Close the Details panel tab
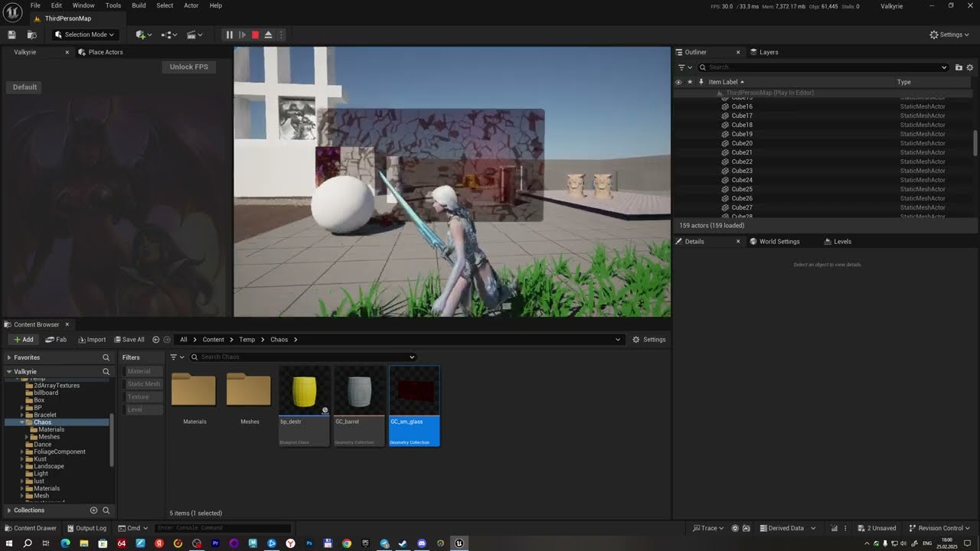980x551 pixels. click(738, 241)
